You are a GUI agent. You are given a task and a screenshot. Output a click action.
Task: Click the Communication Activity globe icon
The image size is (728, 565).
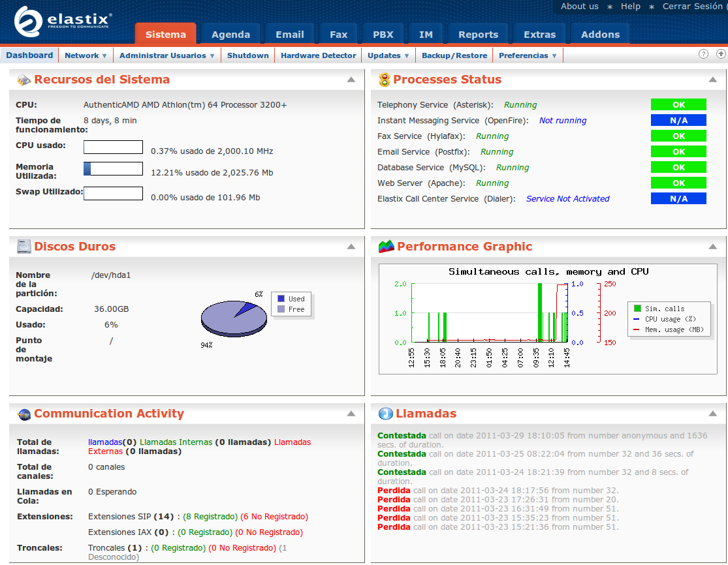[x=23, y=414]
